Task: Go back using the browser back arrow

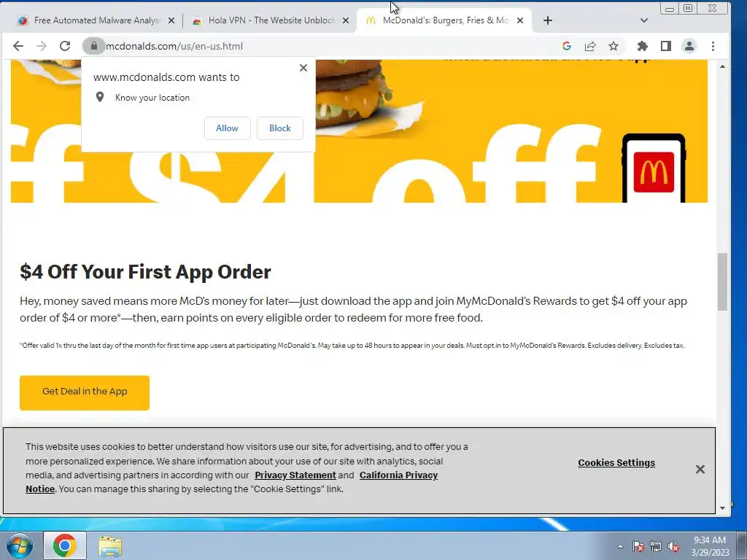Action: click(x=18, y=46)
